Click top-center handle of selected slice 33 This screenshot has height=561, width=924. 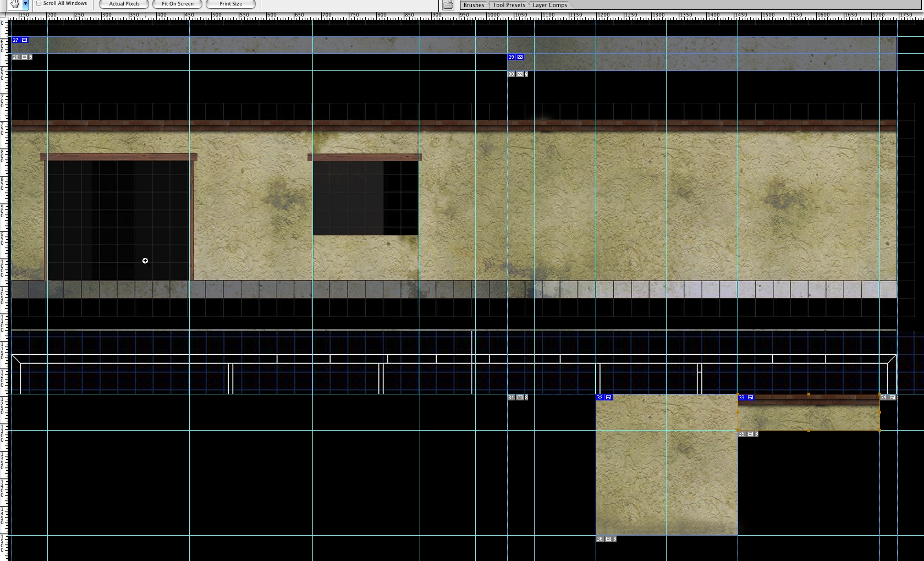(x=809, y=394)
